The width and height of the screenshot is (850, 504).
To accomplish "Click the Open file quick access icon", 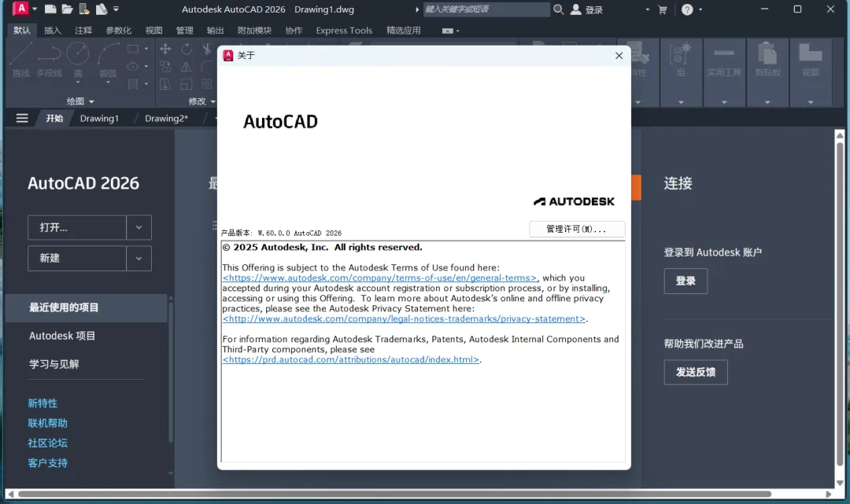I will pos(67,9).
